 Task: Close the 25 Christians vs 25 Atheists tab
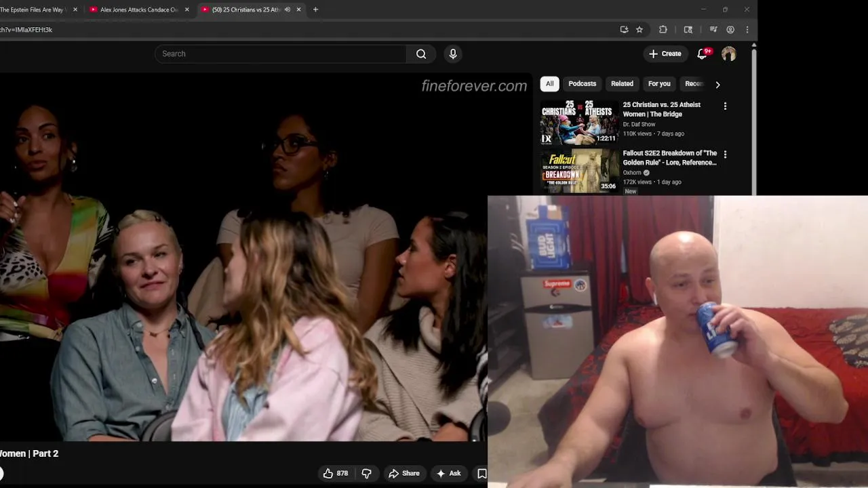(x=298, y=9)
